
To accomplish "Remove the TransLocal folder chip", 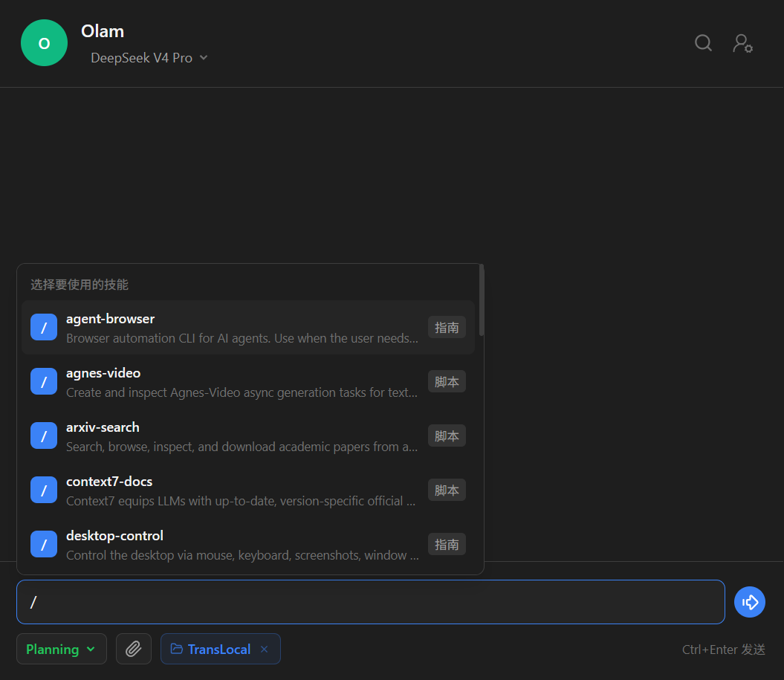I will tap(264, 649).
